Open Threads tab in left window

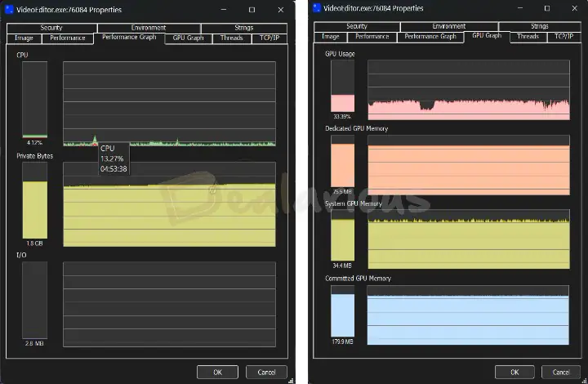(231, 38)
